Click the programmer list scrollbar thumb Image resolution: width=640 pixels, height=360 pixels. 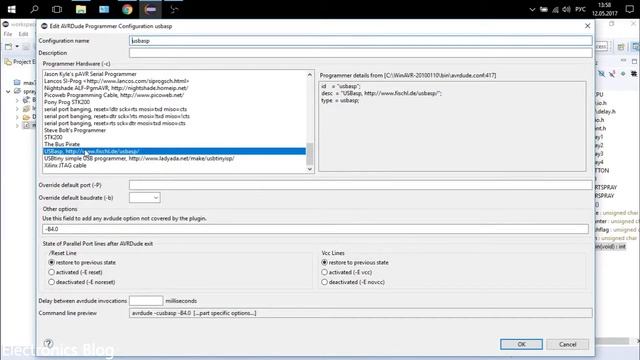[310, 153]
